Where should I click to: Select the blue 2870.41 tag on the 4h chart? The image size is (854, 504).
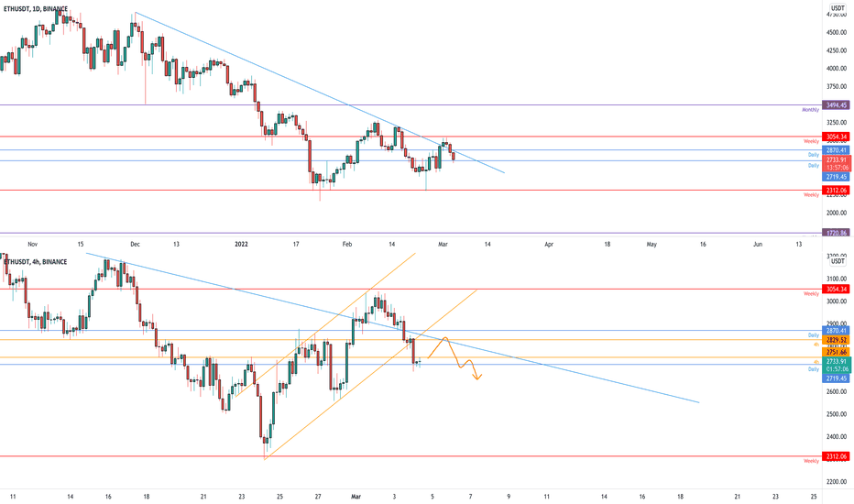click(836, 331)
